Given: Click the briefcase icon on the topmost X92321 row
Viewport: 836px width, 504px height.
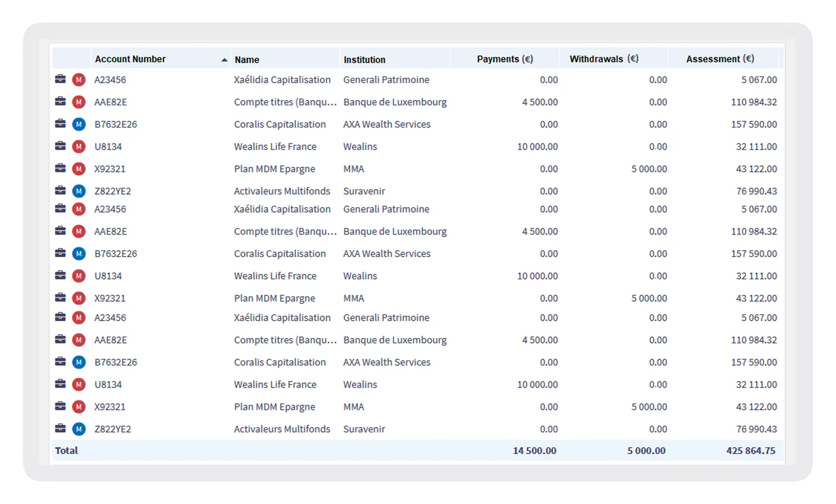Looking at the screenshot, I should [x=60, y=168].
